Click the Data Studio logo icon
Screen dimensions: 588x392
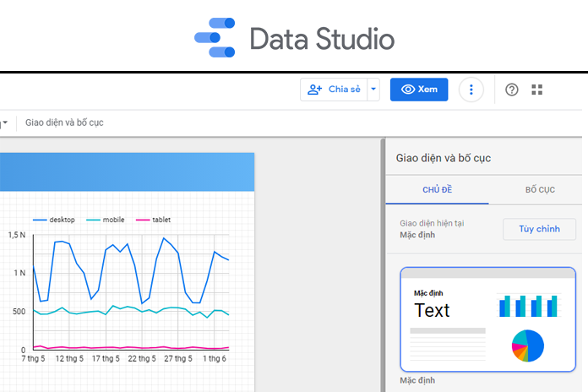(215, 38)
